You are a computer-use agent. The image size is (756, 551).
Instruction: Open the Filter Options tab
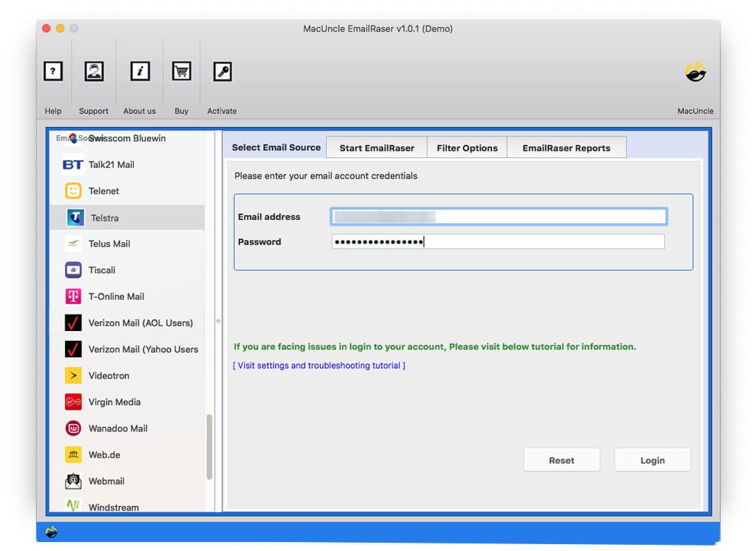point(467,147)
